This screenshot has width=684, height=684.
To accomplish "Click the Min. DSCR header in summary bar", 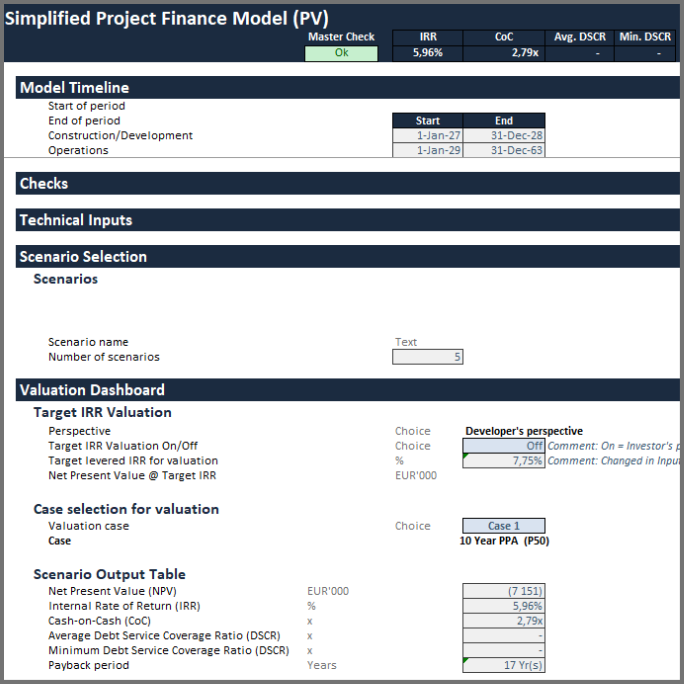I will pos(644,37).
